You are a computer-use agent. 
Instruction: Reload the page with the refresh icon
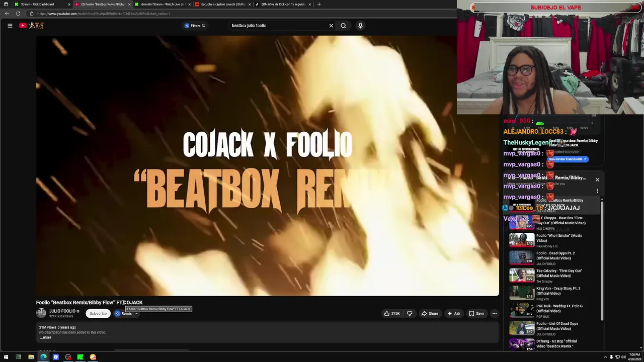(18, 14)
